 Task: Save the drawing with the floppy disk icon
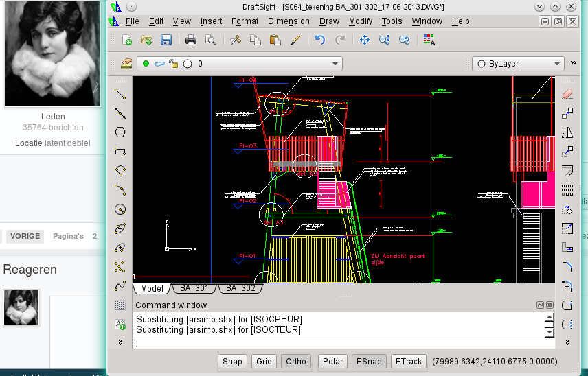coord(166,40)
